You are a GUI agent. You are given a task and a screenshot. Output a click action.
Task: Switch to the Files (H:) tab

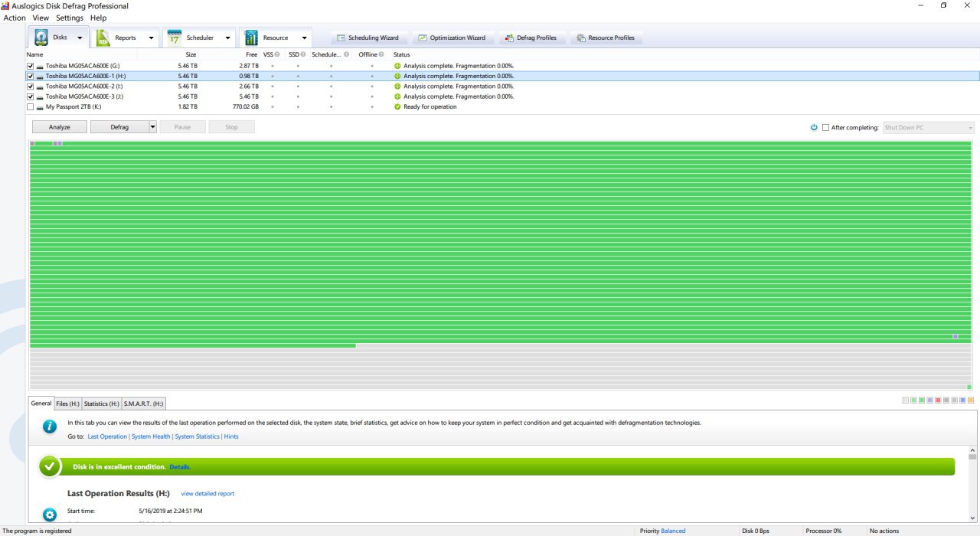pyautogui.click(x=67, y=404)
